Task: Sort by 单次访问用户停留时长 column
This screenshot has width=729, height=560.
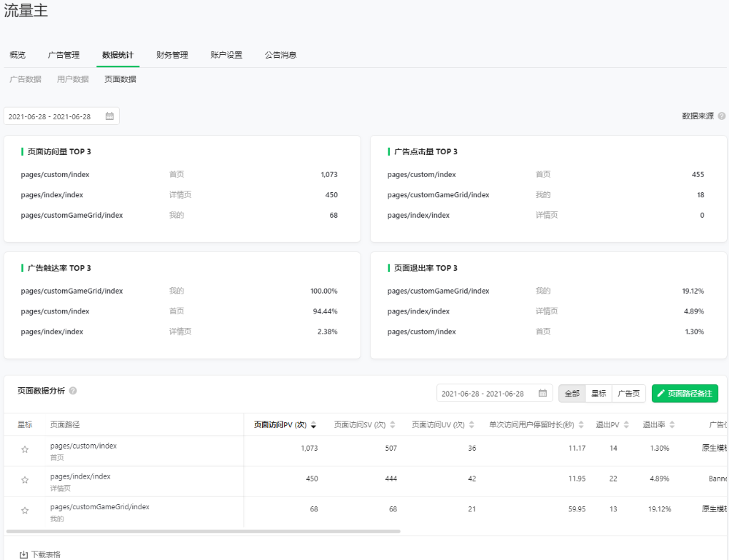Action: (x=581, y=425)
